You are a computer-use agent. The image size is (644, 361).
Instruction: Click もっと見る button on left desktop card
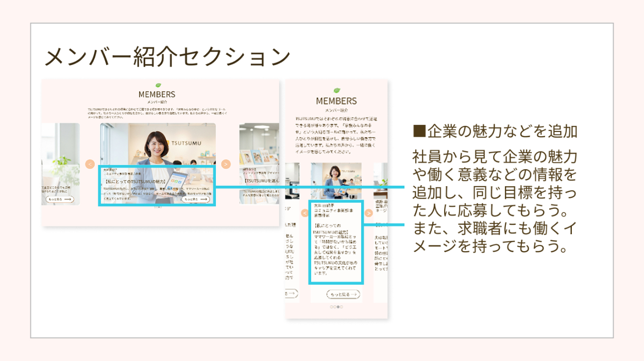59,199
